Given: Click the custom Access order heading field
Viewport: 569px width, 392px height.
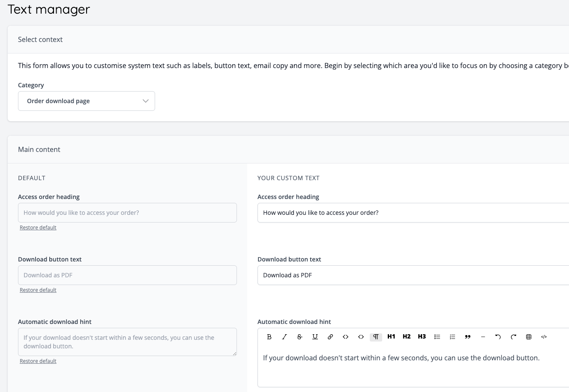Looking at the screenshot, I should point(386,213).
